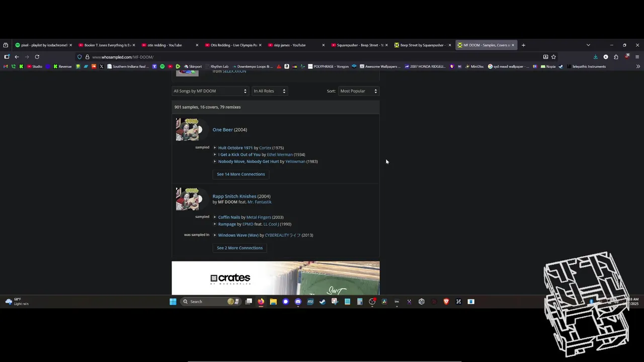The height and width of the screenshot is (362, 644).
Task: Open the Ethel Merman artist link
Action: (x=279, y=155)
